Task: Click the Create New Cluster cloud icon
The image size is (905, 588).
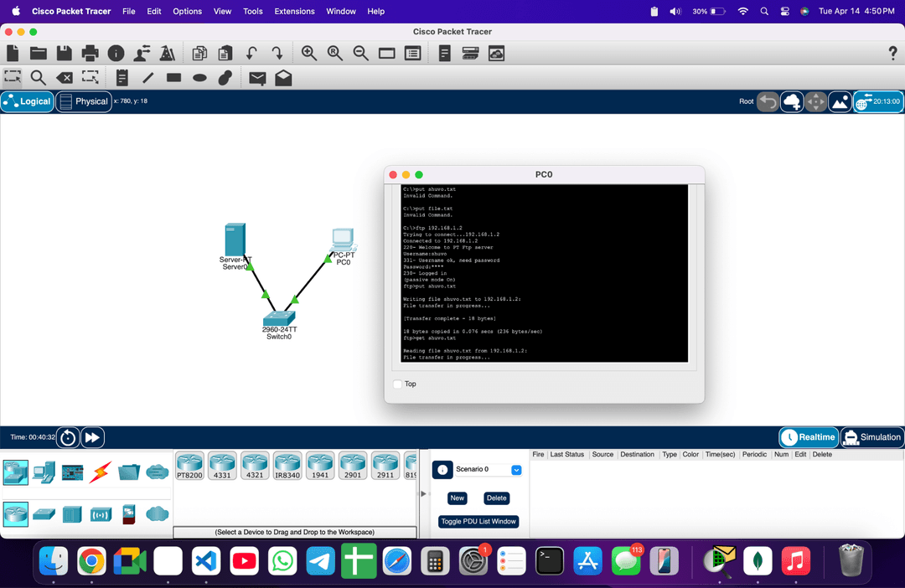Action: (x=792, y=102)
